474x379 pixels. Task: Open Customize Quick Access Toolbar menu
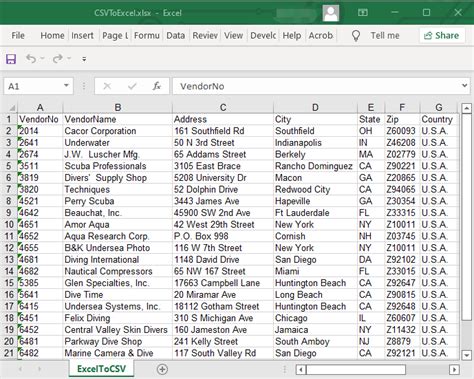(84, 59)
